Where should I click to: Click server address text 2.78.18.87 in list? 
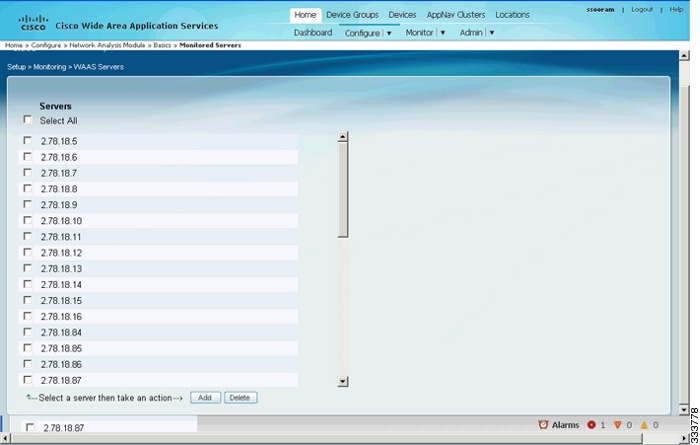[61, 380]
